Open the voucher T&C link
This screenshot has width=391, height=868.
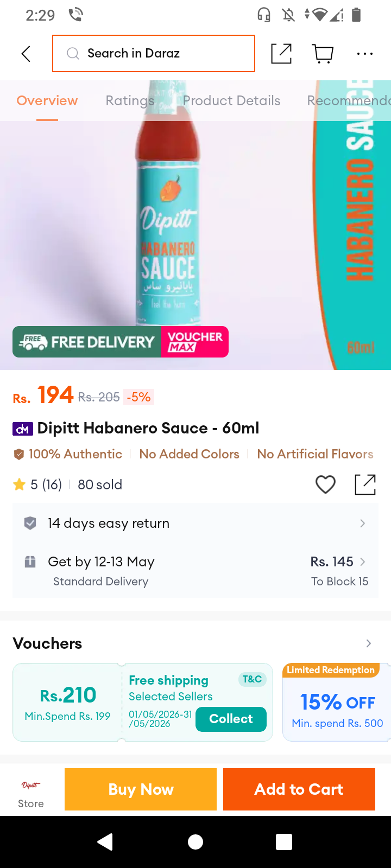[x=252, y=679]
